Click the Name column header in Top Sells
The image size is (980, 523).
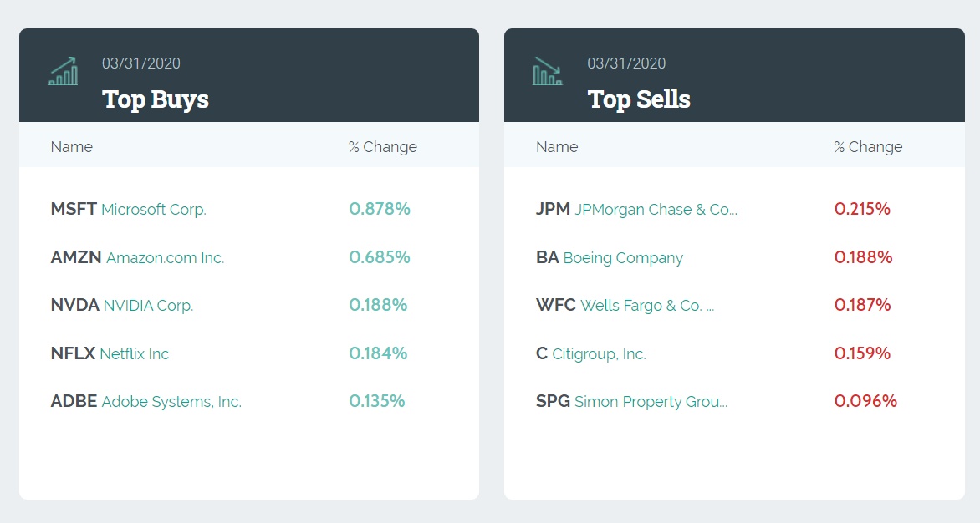pyautogui.click(x=557, y=147)
